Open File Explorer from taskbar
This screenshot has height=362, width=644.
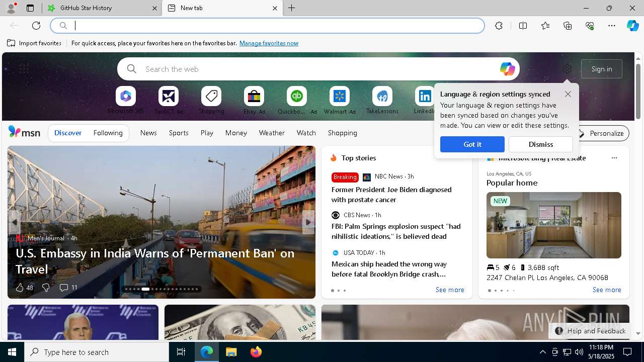[x=231, y=352]
